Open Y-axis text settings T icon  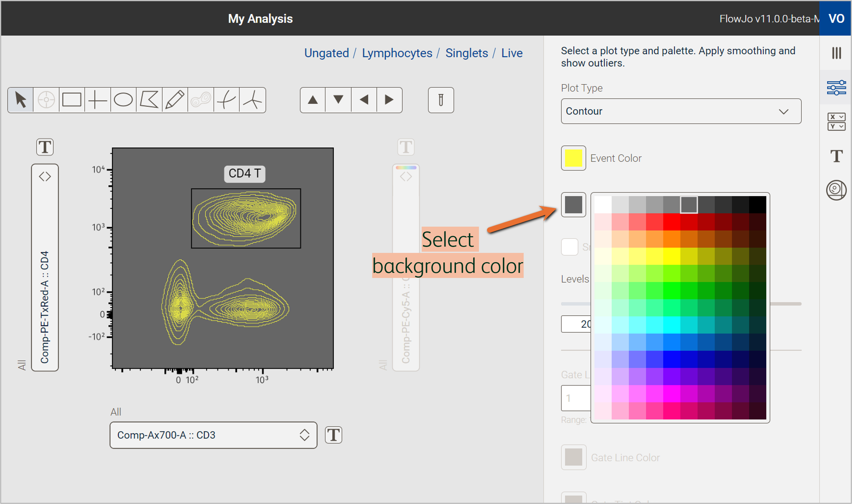[45, 147]
